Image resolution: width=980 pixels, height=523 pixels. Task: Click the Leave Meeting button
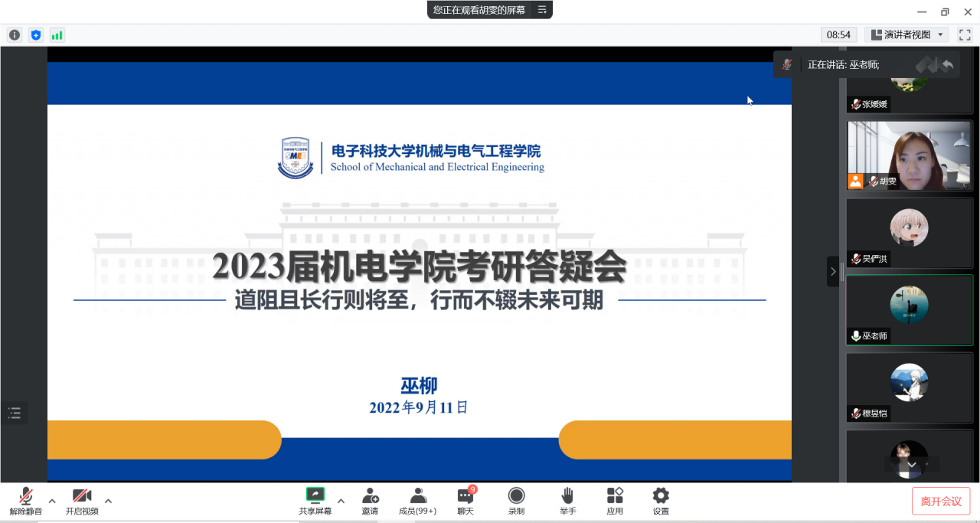[x=941, y=501]
